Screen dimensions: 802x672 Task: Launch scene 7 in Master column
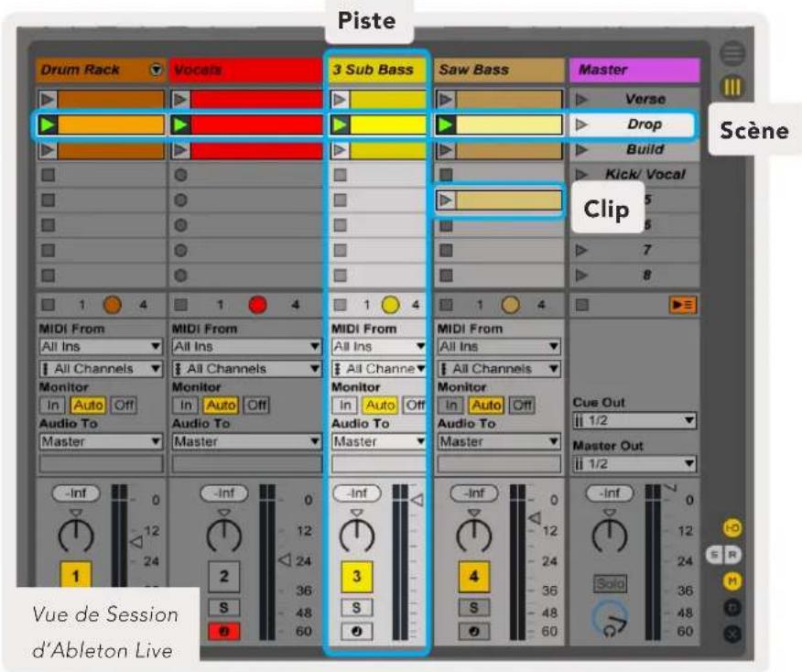tap(581, 250)
